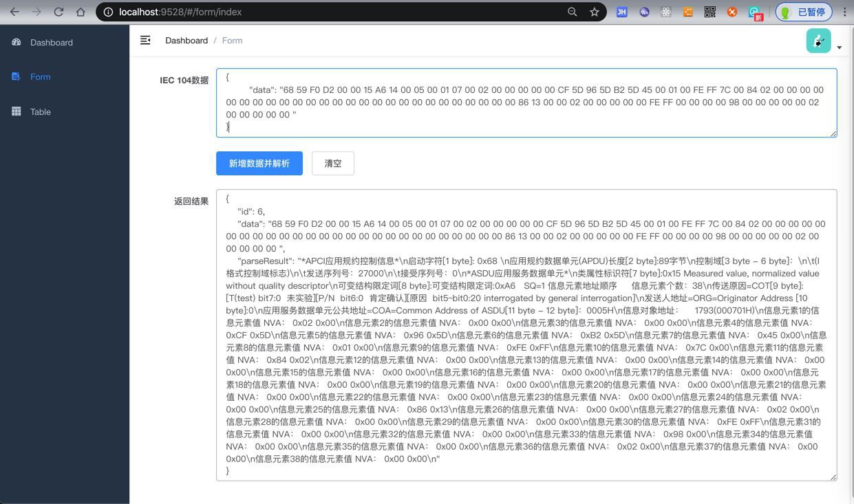The image size is (854, 504).
Task: Click the "id": 6 line in result
Action: point(251,211)
